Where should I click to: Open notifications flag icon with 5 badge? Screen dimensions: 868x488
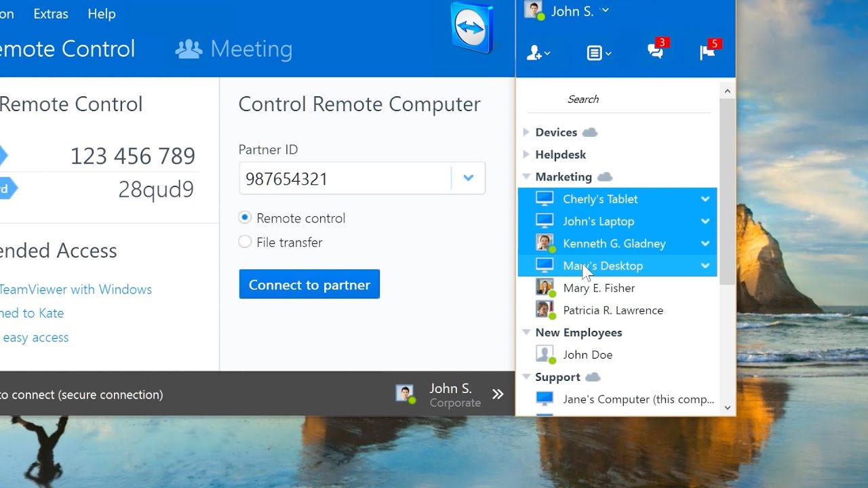pyautogui.click(x=709, y=49)
